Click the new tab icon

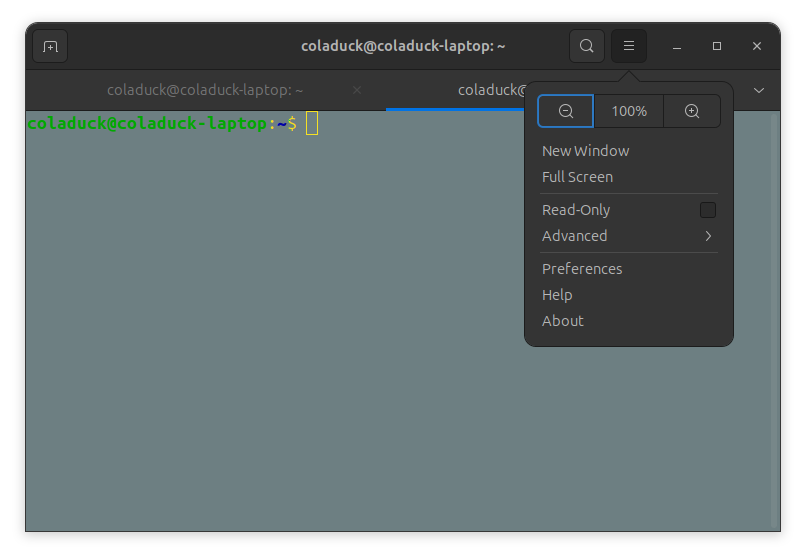(x=50, y=46)
